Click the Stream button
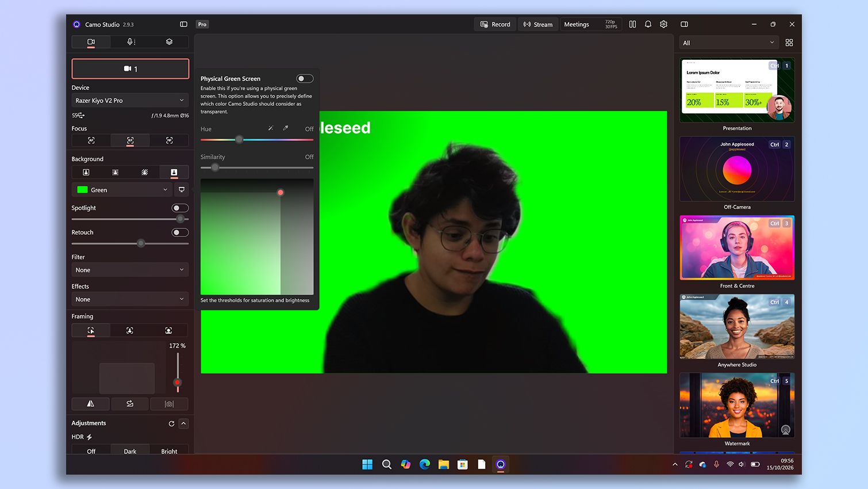The image size is (868, 489). (x=538, y=24)
